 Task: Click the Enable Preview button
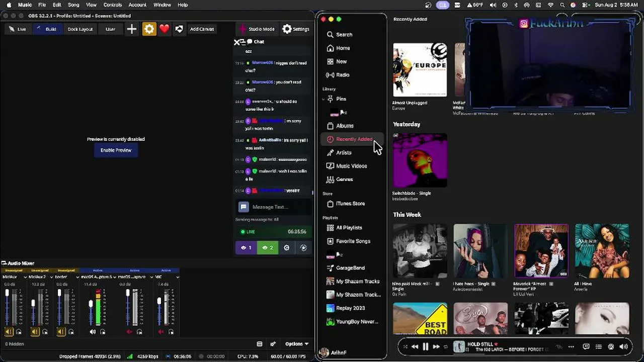pyautogui.click(x=116, y=150)
